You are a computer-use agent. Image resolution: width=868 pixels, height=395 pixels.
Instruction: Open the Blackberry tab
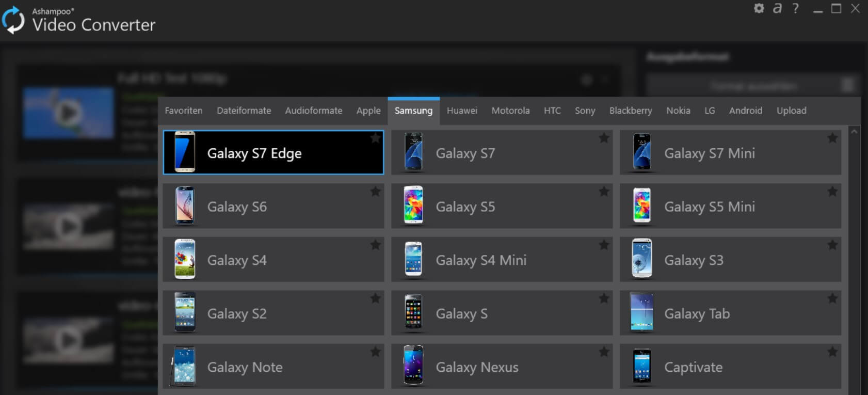pyautogui.click(x=631, y=110)
